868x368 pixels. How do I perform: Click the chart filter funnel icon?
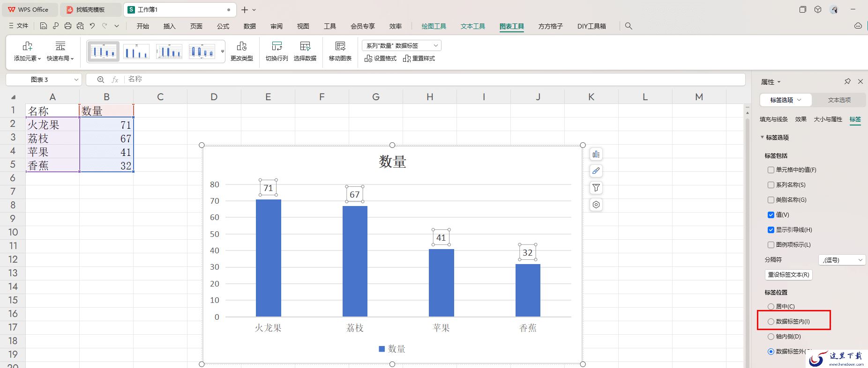pos(596,188)
